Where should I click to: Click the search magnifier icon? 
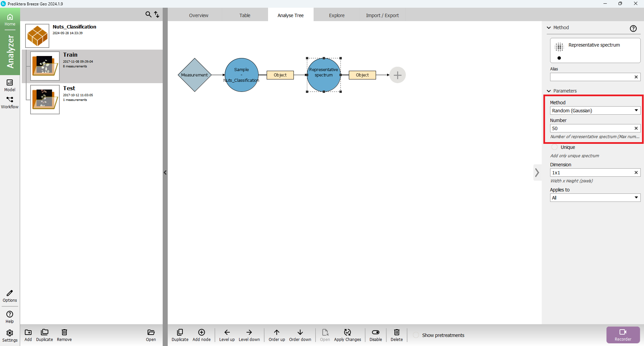point(148,14)
